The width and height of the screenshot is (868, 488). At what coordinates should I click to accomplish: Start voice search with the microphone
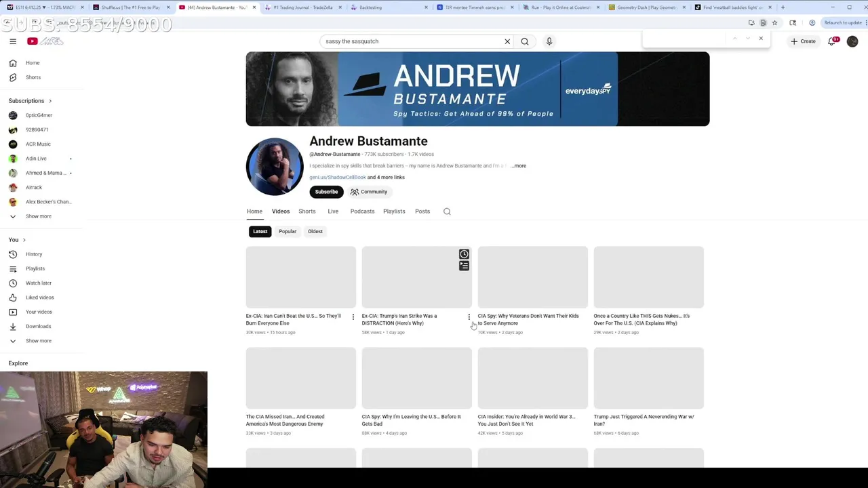(x=549, y=41)
